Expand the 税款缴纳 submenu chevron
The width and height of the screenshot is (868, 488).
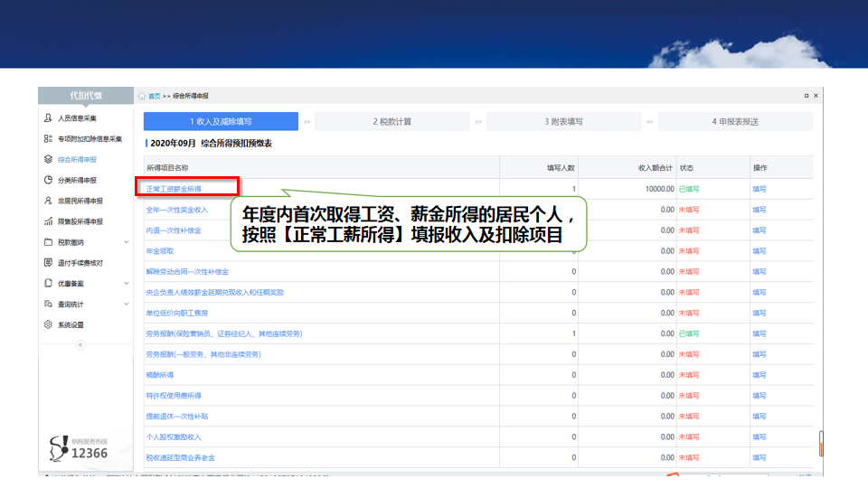pyautogui.click(x=127, y=242)
